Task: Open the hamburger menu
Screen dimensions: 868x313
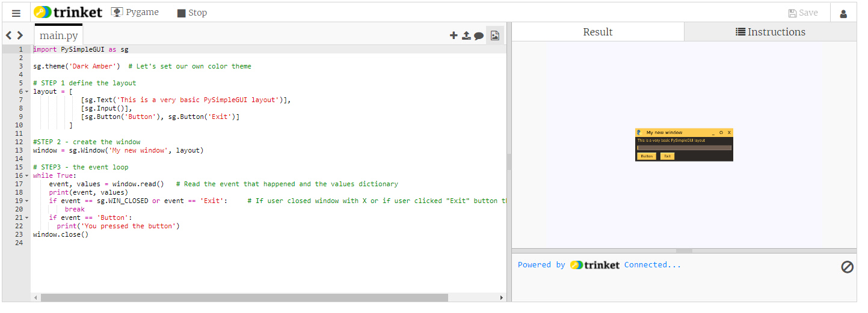Action: click(x=16, y=13)
